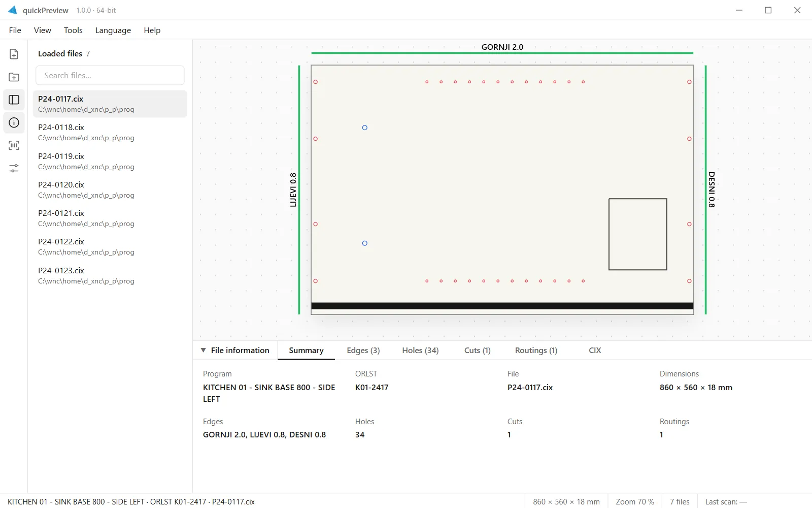Click the Program value KITCHEN 01 - SINK BASE 800 - SIDE LEFT in Summary

click(269, 393)
